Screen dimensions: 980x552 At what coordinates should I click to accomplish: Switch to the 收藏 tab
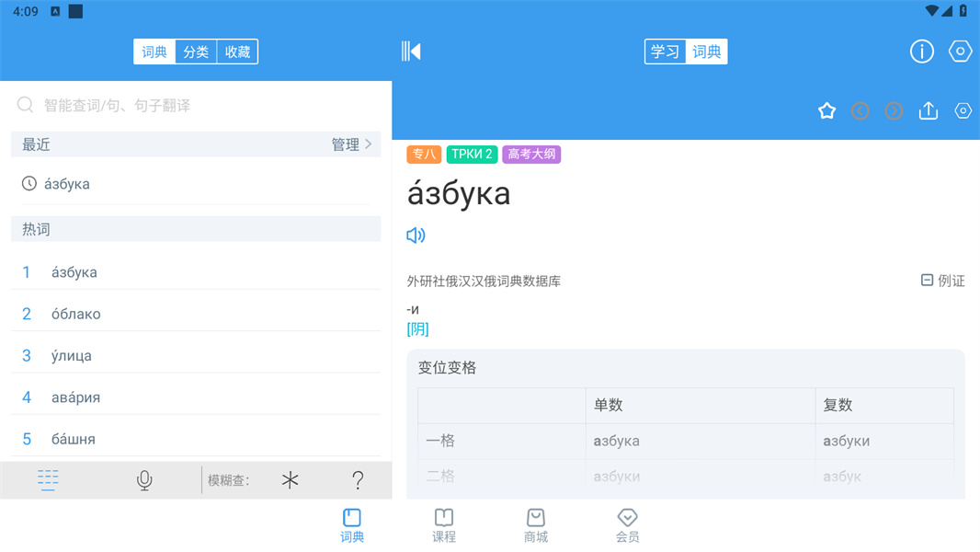click(237, 52)
